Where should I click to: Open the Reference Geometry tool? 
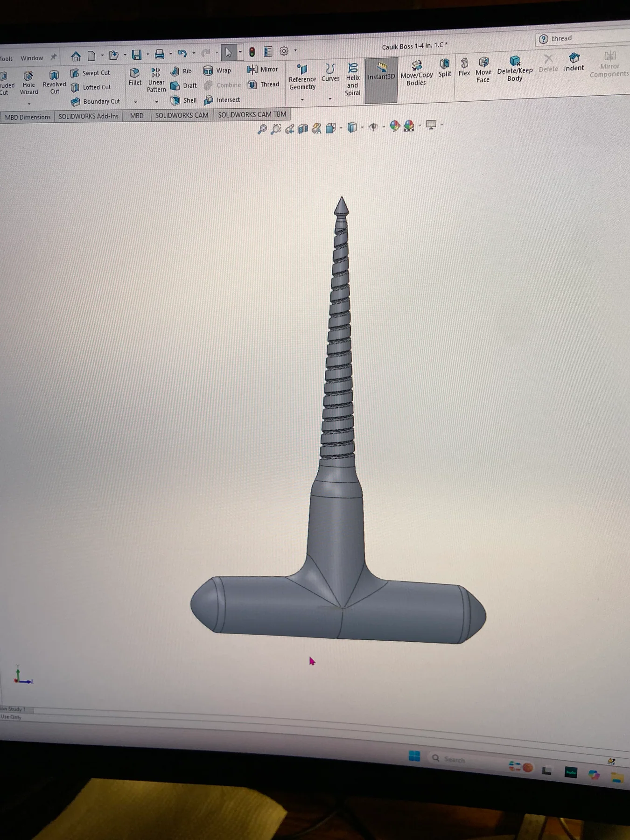[x=302, y=77]
